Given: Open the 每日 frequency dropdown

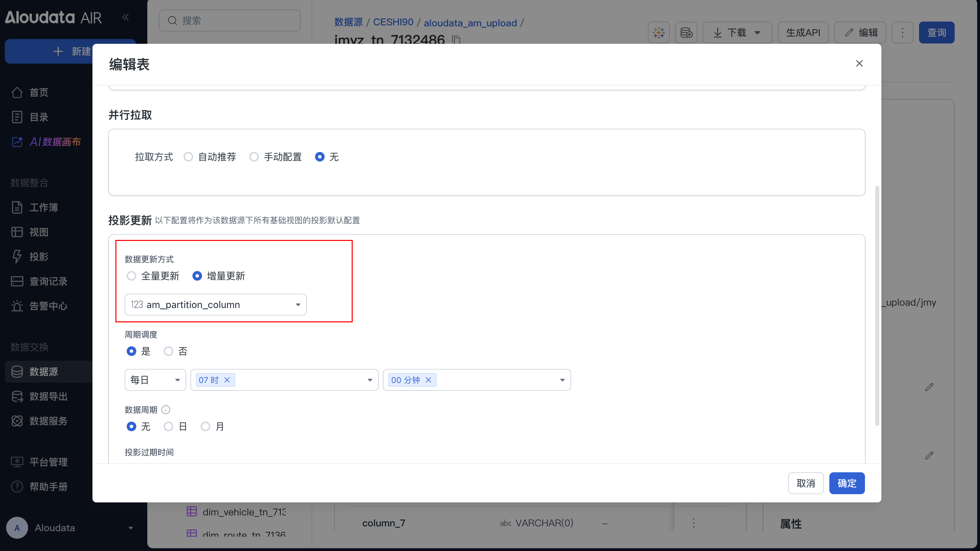Looking at the screenshot, I should [x=155, y=380].
